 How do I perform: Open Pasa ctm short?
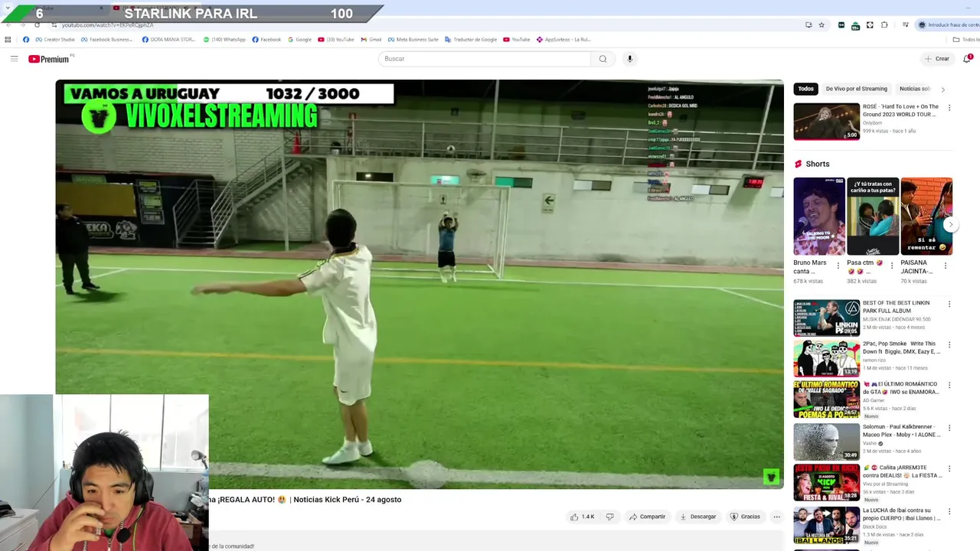coord(873,217)
